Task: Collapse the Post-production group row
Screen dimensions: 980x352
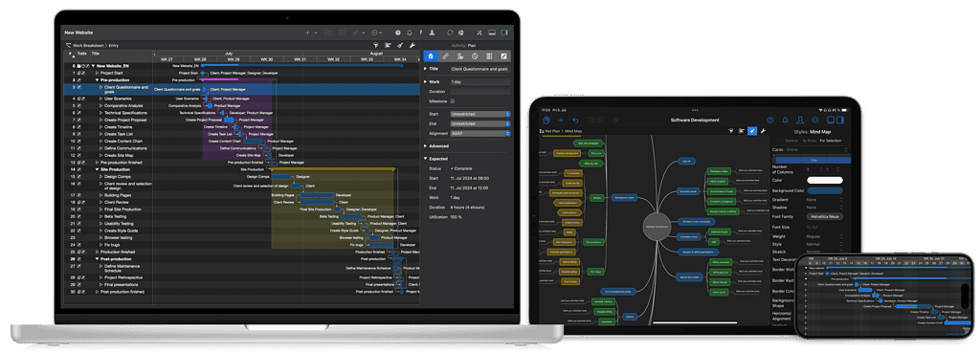Action: click(x=97, y=258)
